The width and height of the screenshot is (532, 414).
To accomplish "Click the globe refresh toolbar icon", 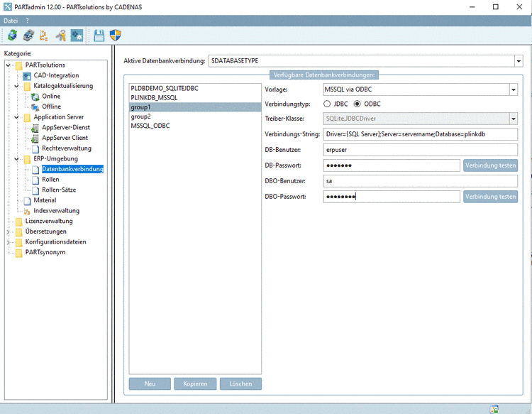I will pyautogui.click(x=12, y=36).
